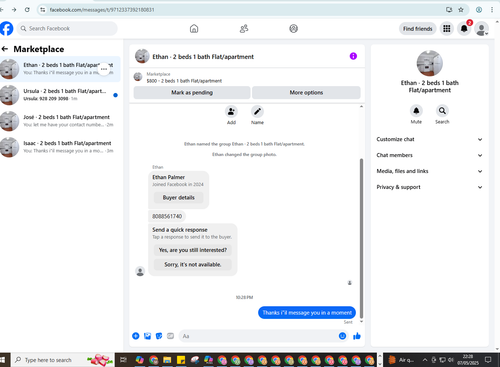
Task: Go back using Marketplace back arrow
Action: tap(5, 49)
